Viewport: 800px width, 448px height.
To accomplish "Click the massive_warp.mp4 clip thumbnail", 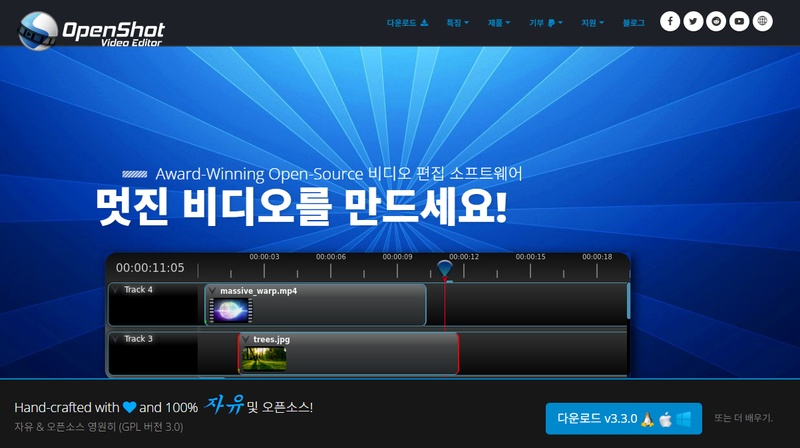I will [x=231, y=310].
